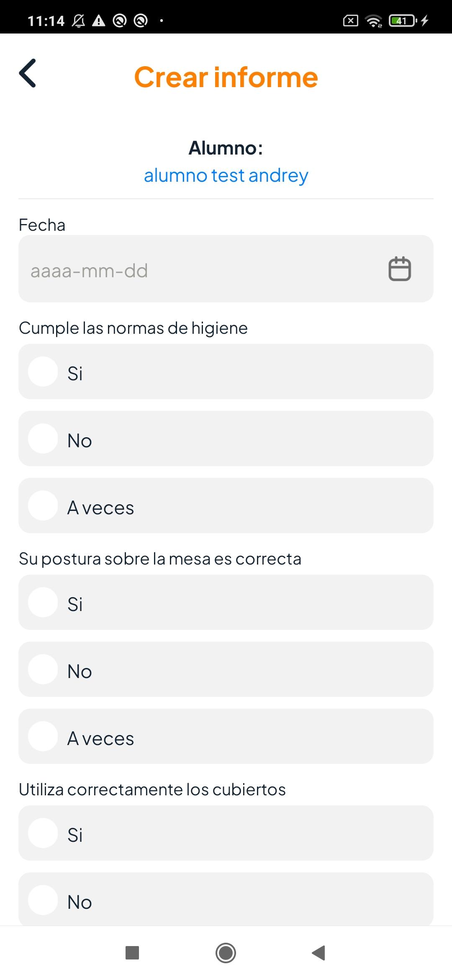This screenshot has height=980, width=452.
Task: Click the Fecha date input field
Action: [x=226, y=268]
